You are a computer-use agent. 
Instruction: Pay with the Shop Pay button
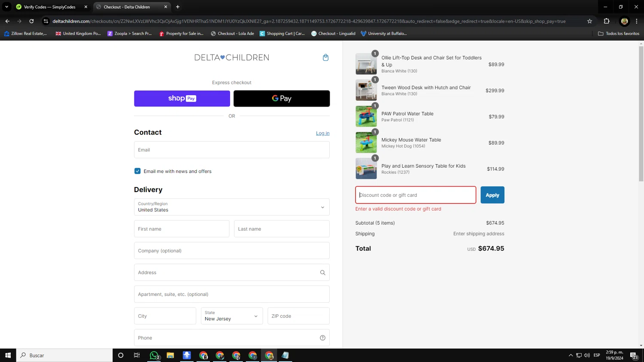[x=182, y=99]
